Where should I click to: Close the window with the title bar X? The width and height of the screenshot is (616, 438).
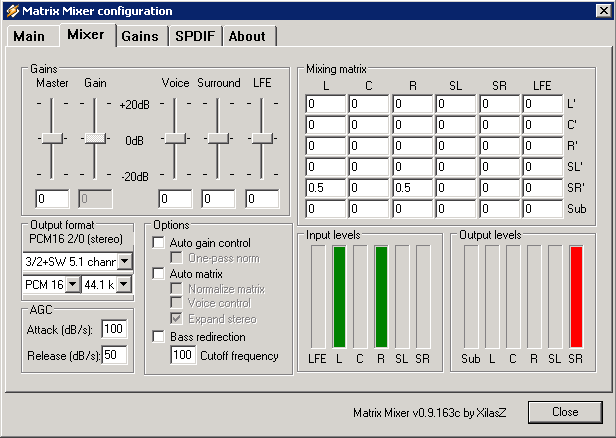(603, 11)
